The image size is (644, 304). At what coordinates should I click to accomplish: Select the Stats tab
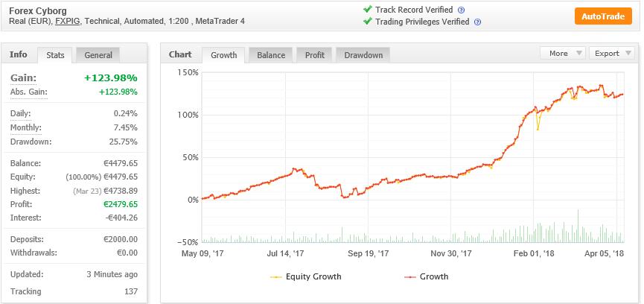point(55,55)
